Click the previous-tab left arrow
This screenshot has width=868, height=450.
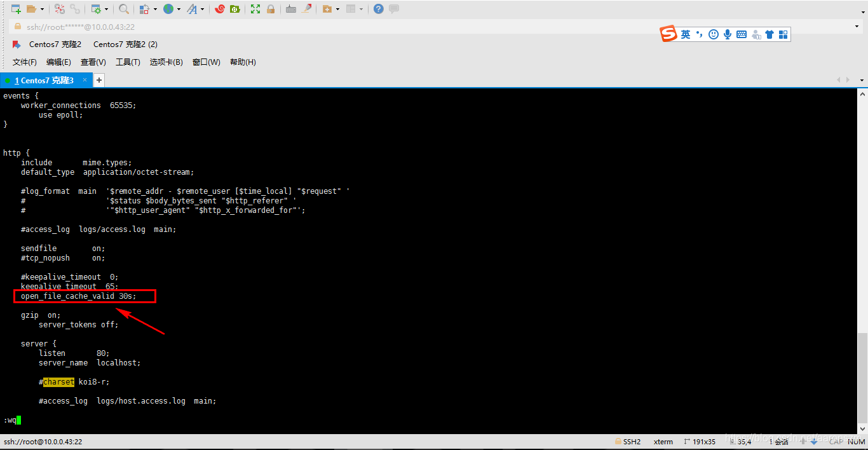pos(839,80)
